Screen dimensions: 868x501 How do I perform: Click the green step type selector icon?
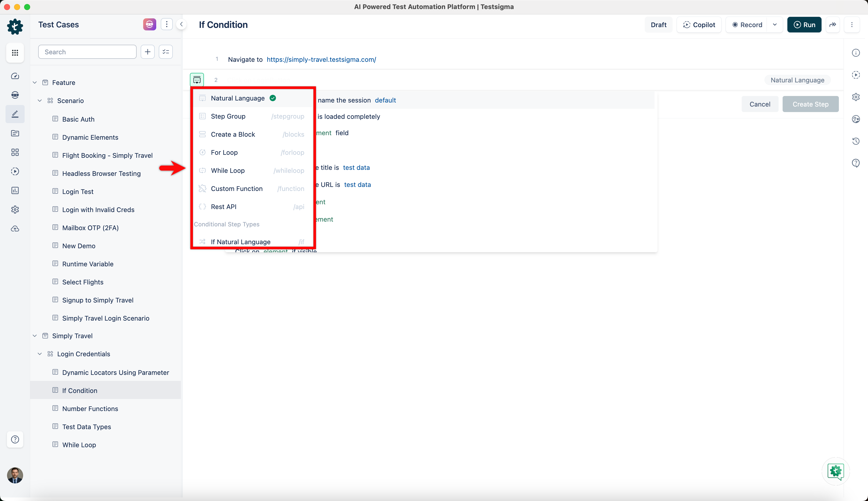[197, 80]
